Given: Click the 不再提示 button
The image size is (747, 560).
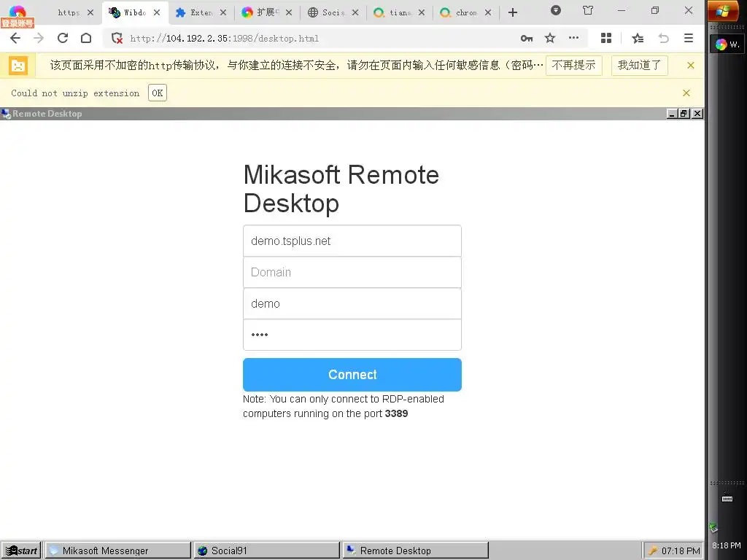Looking at the screenshot, I should (573, 65).
